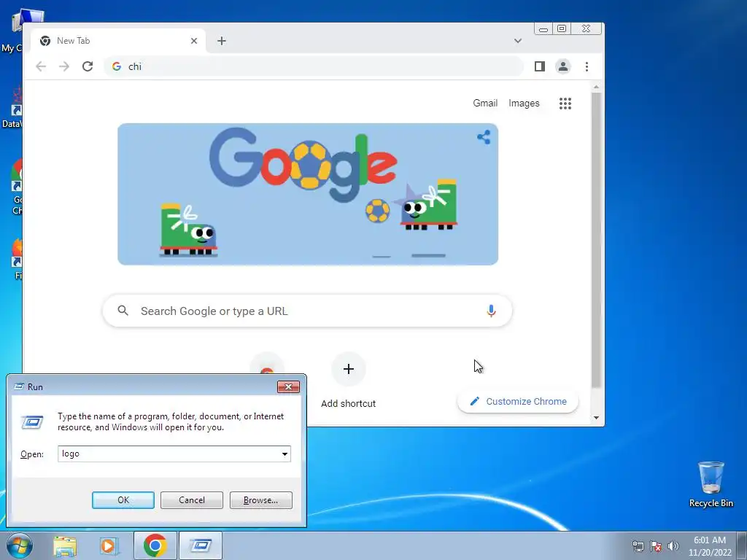Screen dimensions: 747x560
Task: Open taskbar clock and date
Action: click(x=710, y=545)
